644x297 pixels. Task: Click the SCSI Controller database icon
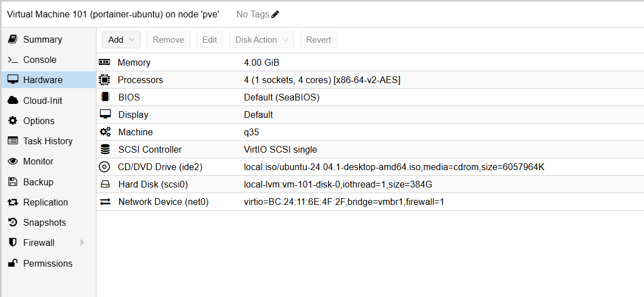(x=105, y=149)
